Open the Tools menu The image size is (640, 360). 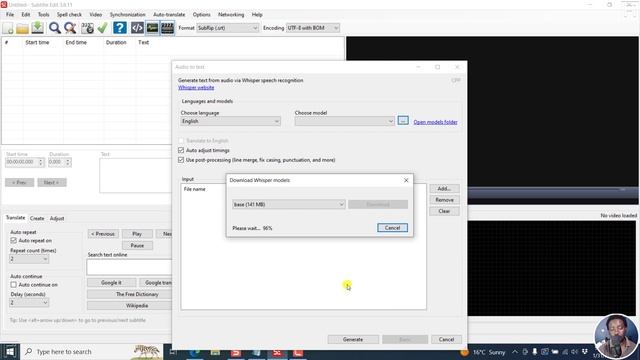[44, 14]
